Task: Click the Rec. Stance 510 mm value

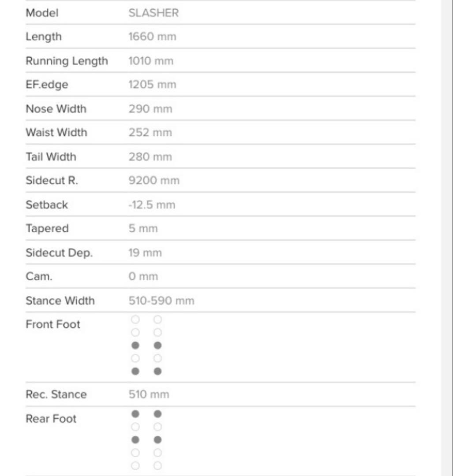Action: 149,394
